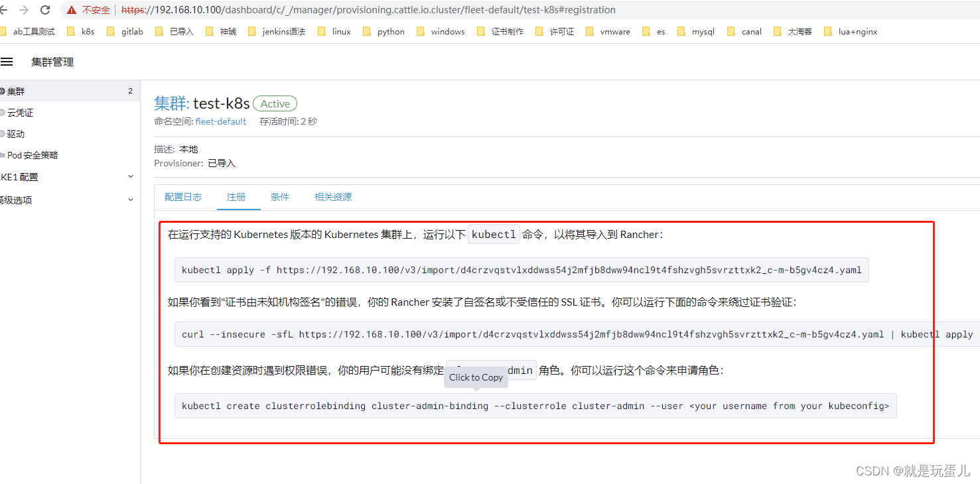Open the 已导入 bookmark folder
Screen dimensions: 980x484
point(175,31)
